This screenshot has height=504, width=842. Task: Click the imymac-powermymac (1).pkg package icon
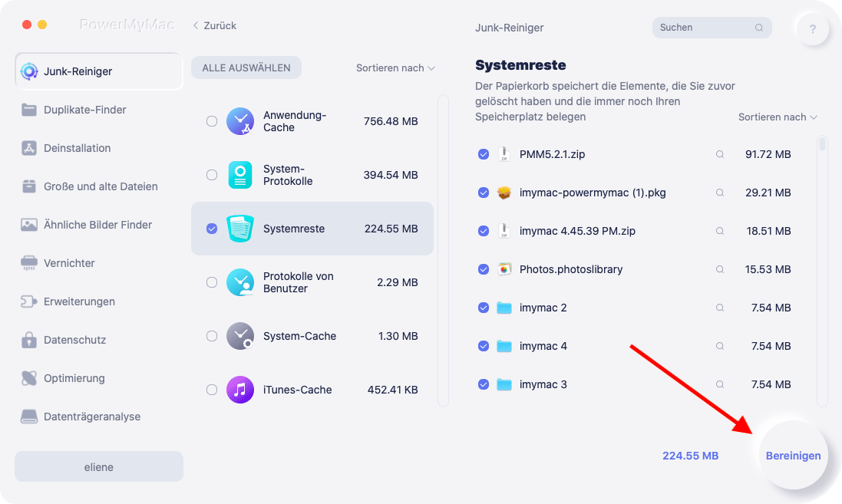504,193
